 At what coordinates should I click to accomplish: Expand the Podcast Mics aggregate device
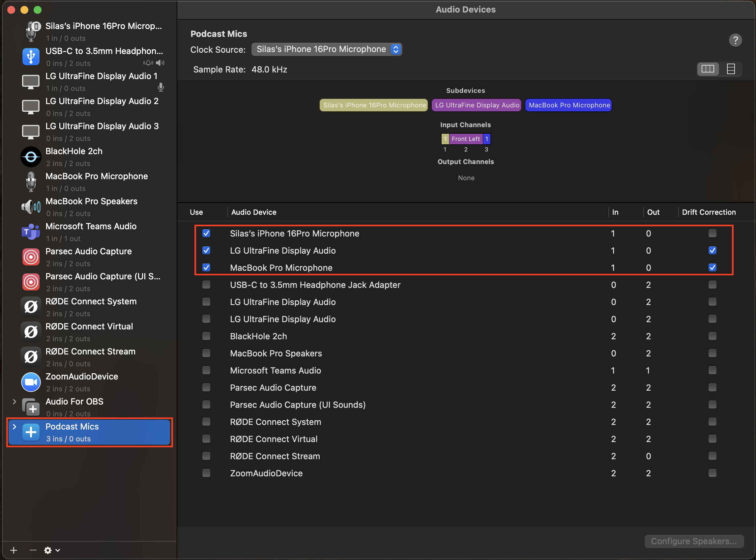tap(14, 427)
